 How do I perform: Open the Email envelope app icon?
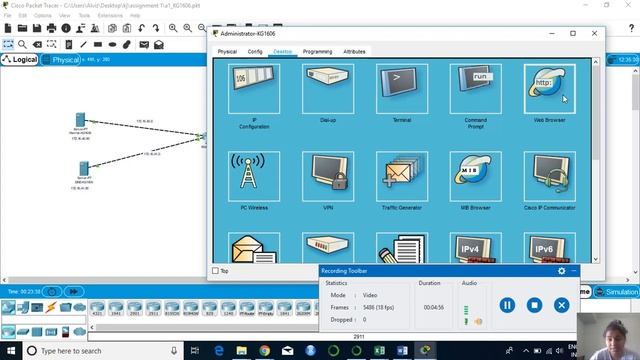pyautogui.click(x=254, y=248)
